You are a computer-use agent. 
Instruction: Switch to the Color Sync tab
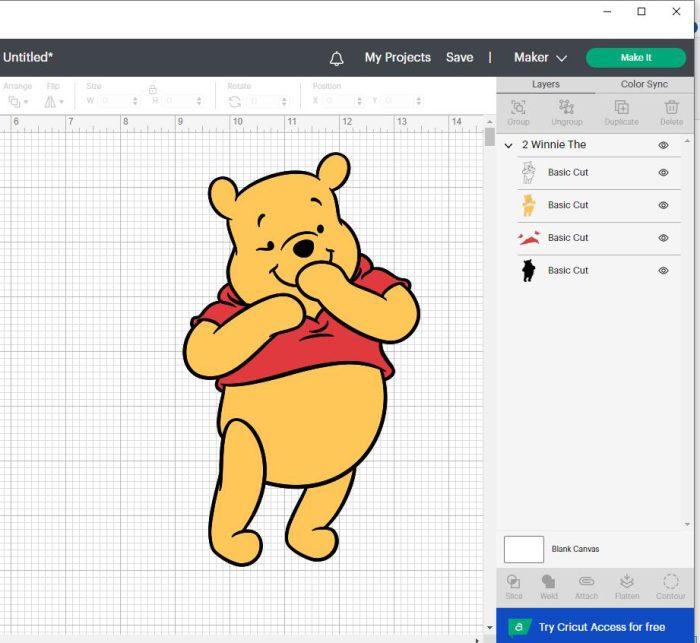[644, 84]
